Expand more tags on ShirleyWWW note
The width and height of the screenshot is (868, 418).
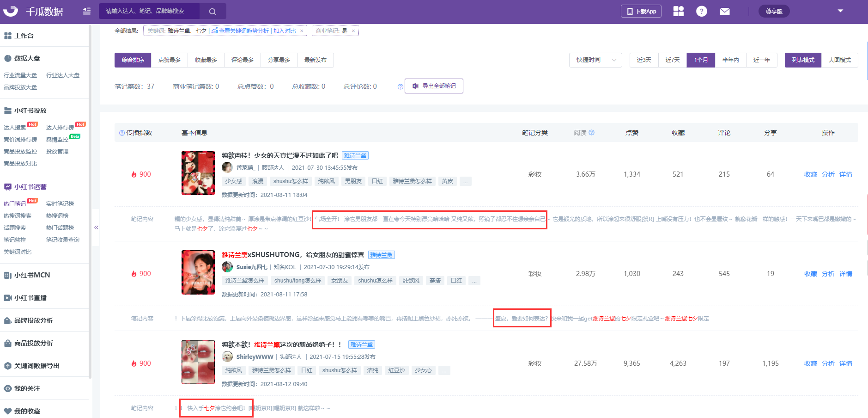click(444, 370)
